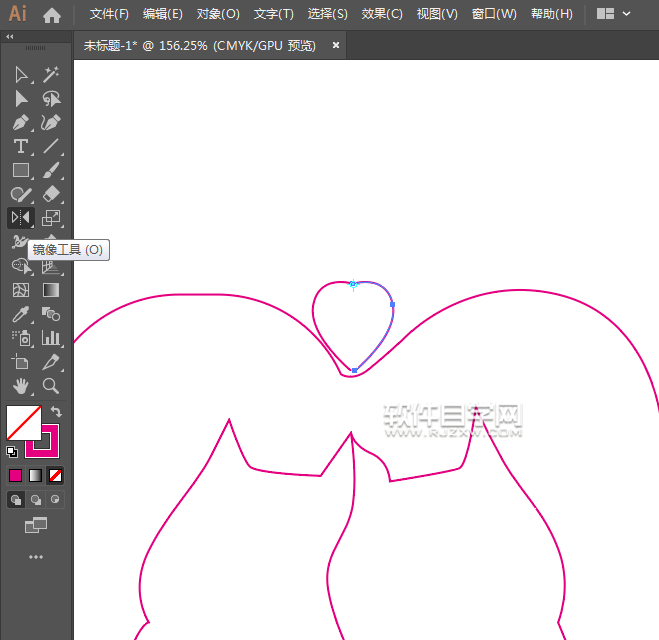Pick the Pen tool
This screenshot has height=640, width=659.
21,123
